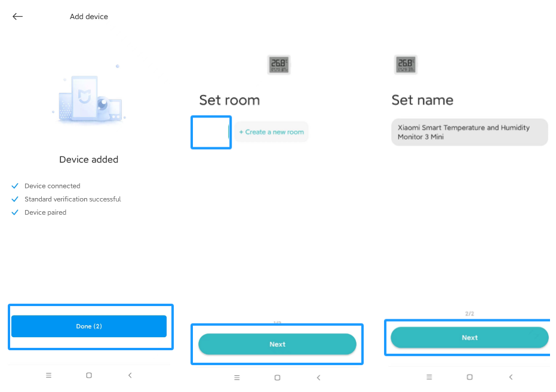This screenshot has height=392, width=556.
Task: Click the Device paired checkmark
Action: pyautogui.click(x=15, y=212)
